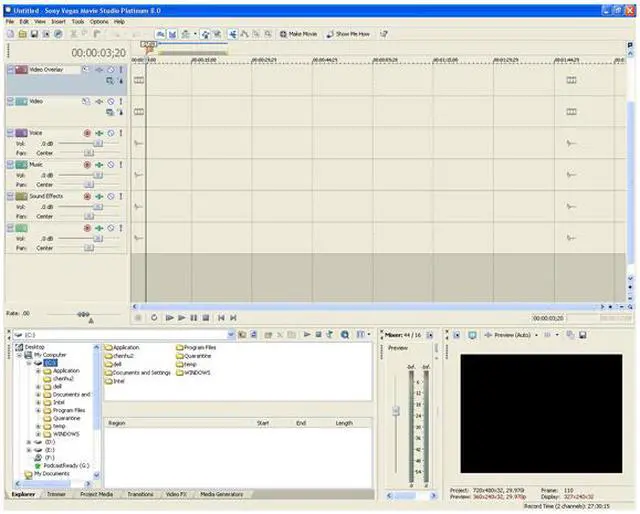Save preview snapshot to file icon

click(x=582, y=335)
